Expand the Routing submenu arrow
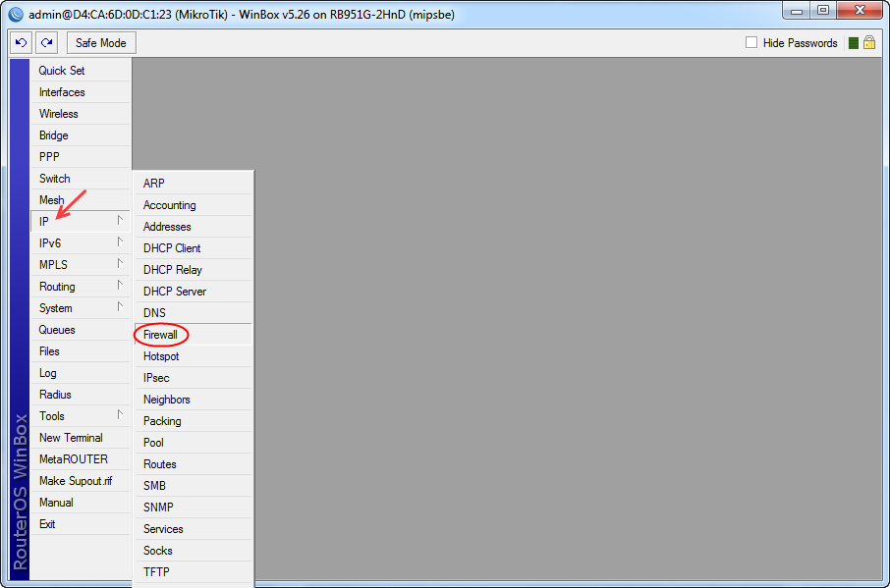The image size is (890, 588). (x=120, y=286)
